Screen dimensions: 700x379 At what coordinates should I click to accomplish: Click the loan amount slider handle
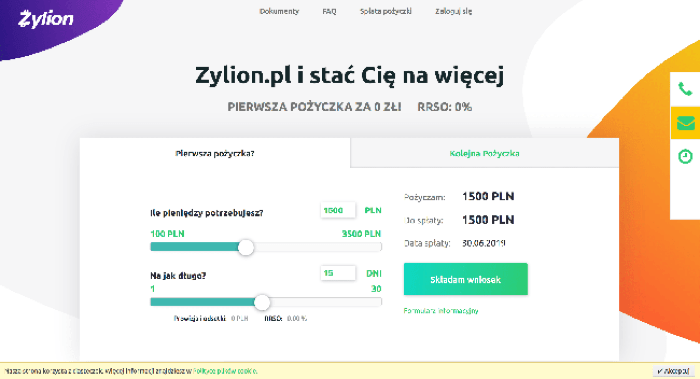(x=246, y=247)
